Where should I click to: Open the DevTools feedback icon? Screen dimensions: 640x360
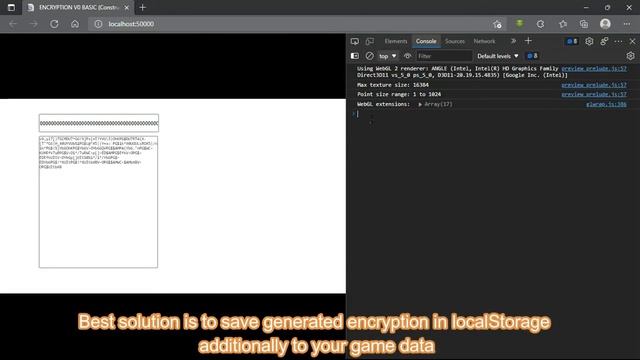point(604,41)
